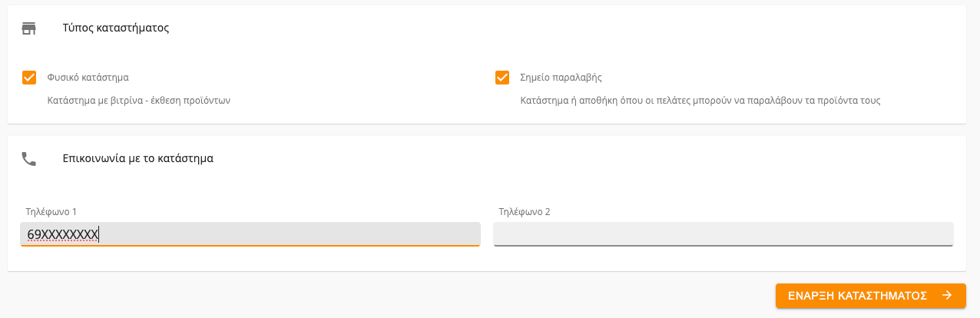Select the Επικοινωνία με το κατάστημα heading
980x318 pixels.
(x=138, y=159)
